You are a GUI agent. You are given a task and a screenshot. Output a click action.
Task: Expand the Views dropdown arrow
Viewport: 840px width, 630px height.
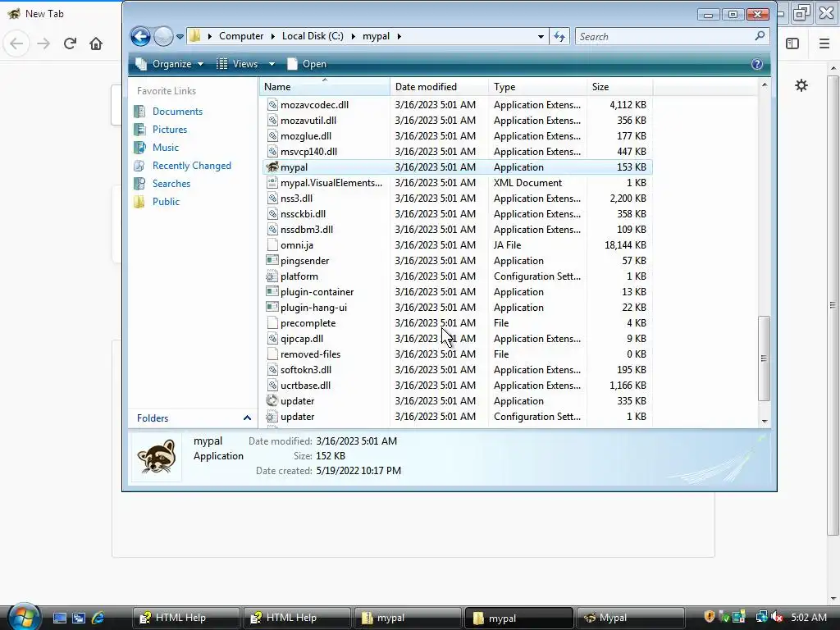(x=272, y=64)
